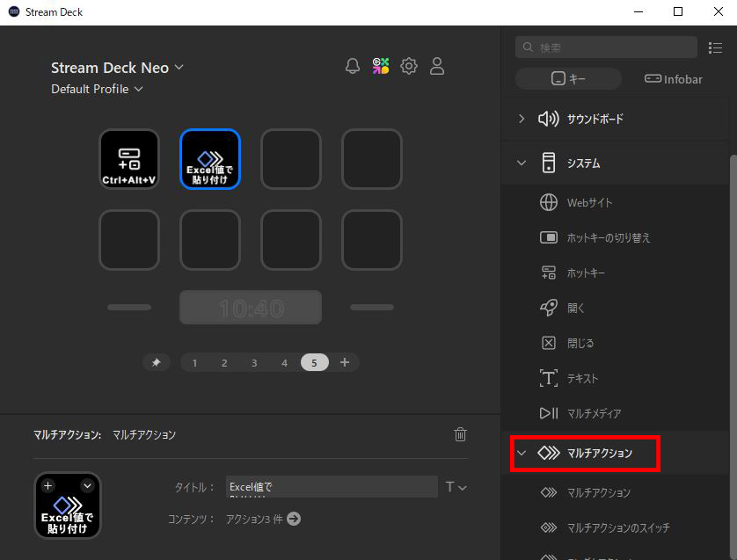Screen dimensions: 737x560
Task: Click the action list scrollbar
Action: [733, 357]
